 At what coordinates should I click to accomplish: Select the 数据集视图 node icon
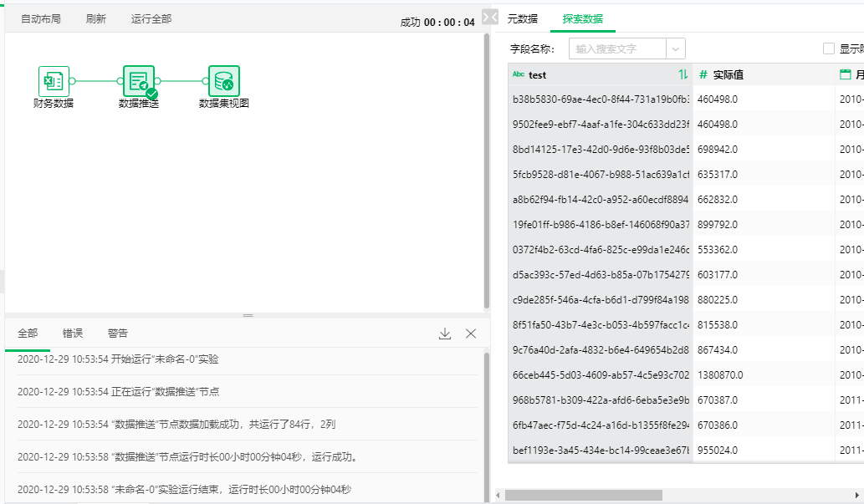click(223, 81)
